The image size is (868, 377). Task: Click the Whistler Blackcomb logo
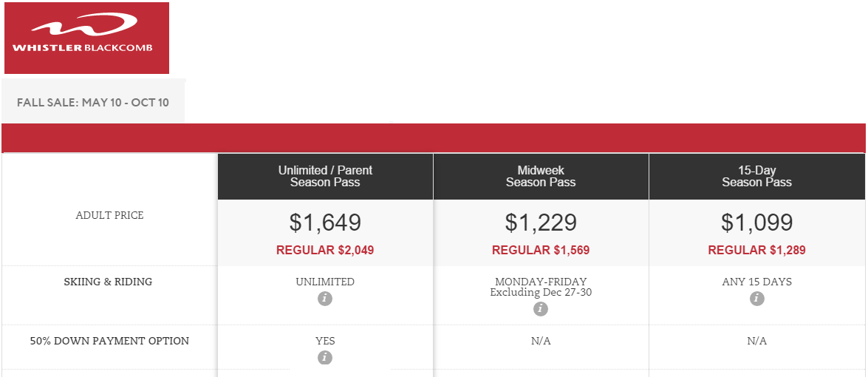click(86, 38)
